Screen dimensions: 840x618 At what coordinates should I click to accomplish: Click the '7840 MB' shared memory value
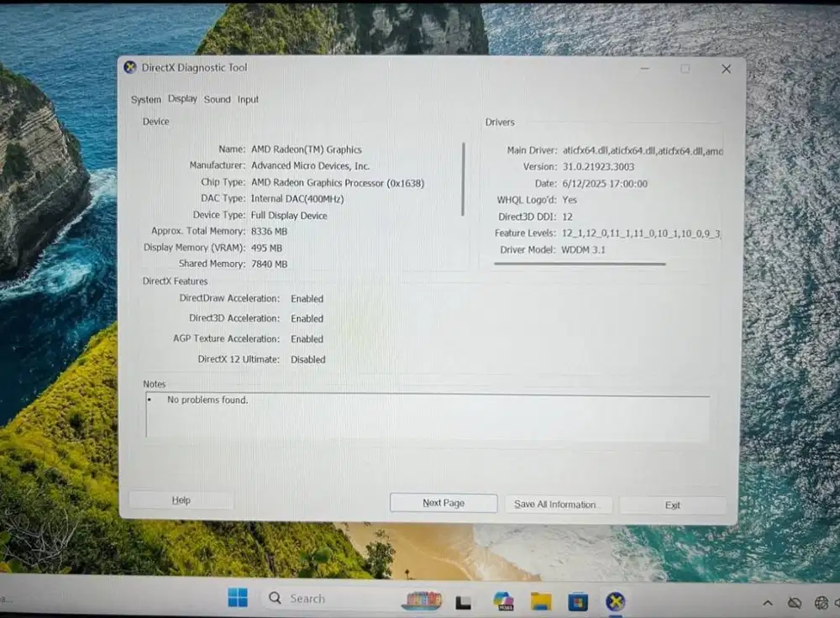269,264
